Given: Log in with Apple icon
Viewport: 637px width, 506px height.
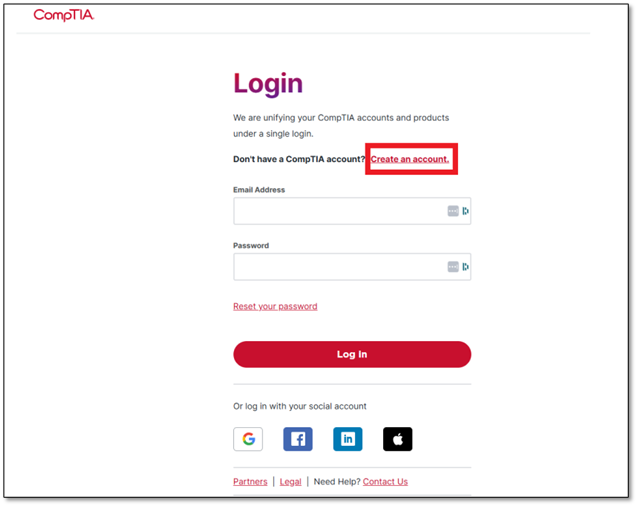Looking at the screenshot, I should [398, 439].
